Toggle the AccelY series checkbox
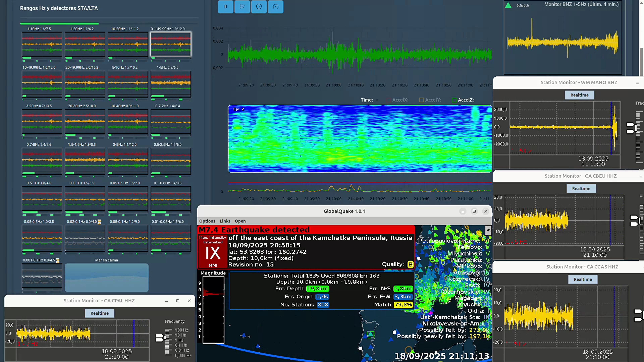 pyautogui.click(x=421, y=100)
